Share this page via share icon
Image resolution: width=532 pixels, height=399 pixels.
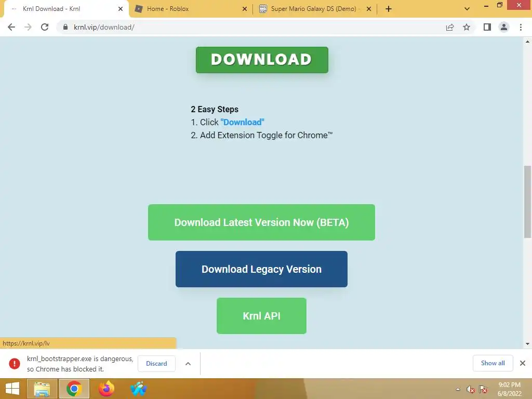click(x=450, y=27)
